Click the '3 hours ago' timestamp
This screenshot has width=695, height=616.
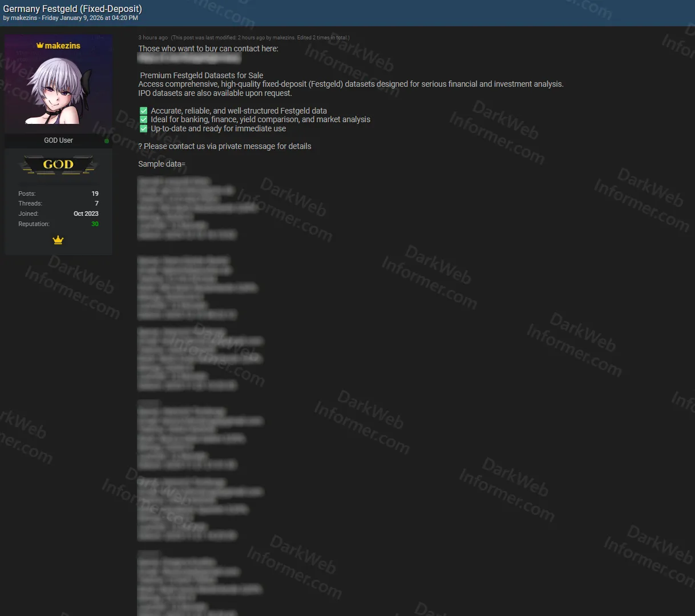[153, 37]
